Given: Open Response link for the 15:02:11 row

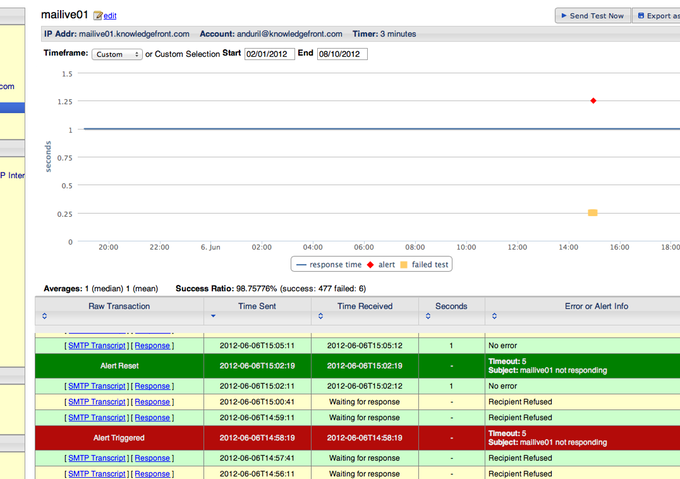Looking at the screenshot, I should [x=152, y=386].
